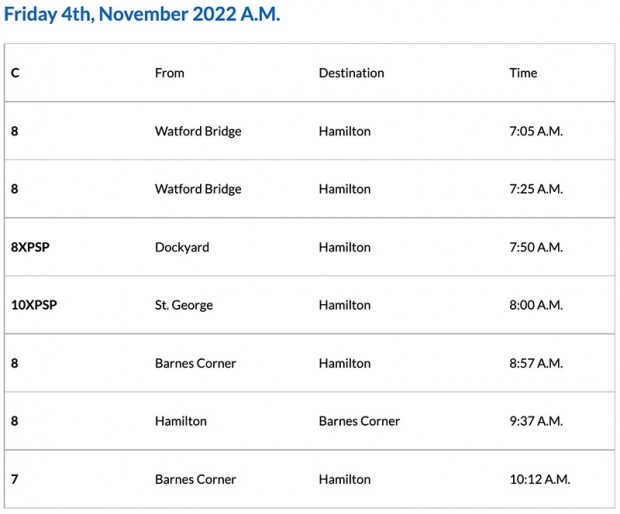The image size is (620, 514).
Task: Select the 8XPSP route cell
Action: click(30, 247)
